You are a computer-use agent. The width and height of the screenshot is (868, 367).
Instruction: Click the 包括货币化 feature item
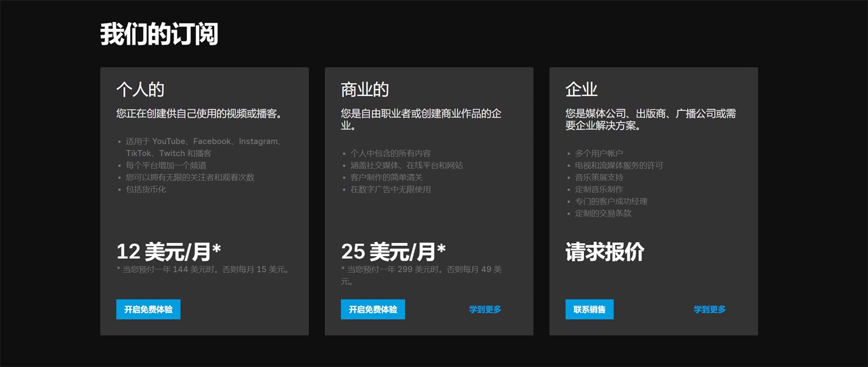tap(146, 189)
